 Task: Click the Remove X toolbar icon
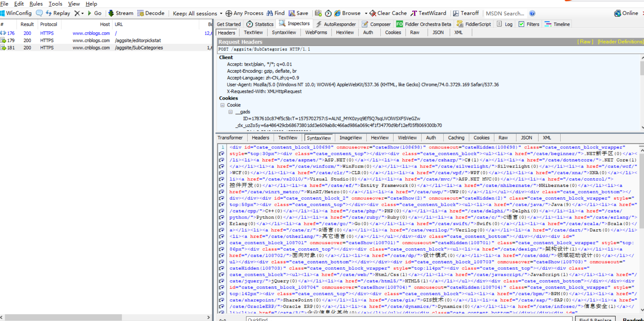[x=77, y=13]
